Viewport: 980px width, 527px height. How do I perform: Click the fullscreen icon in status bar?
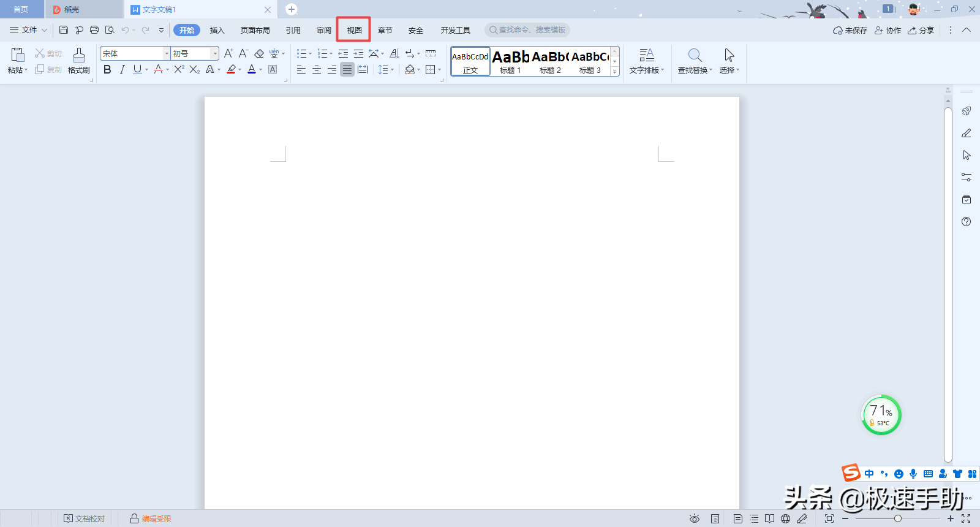tap(966, 518)
